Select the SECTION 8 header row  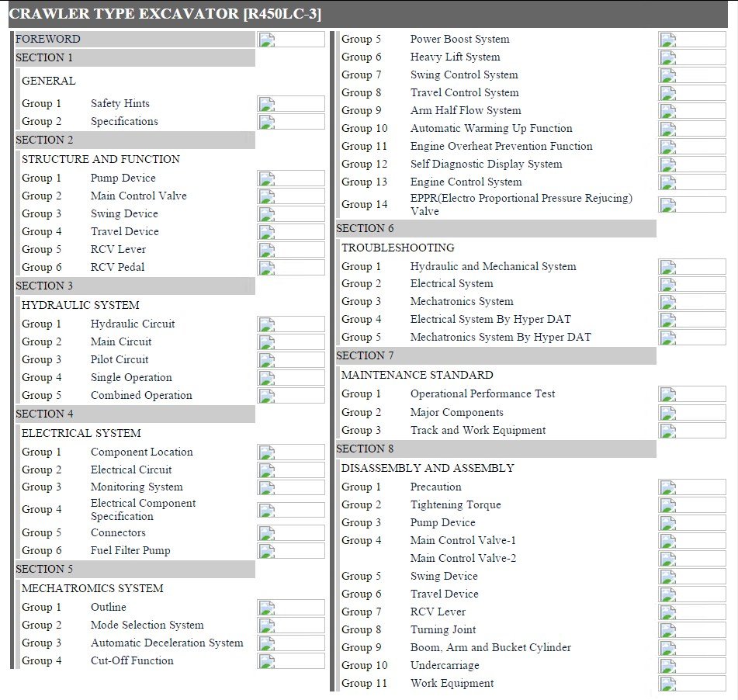(495, 449)
